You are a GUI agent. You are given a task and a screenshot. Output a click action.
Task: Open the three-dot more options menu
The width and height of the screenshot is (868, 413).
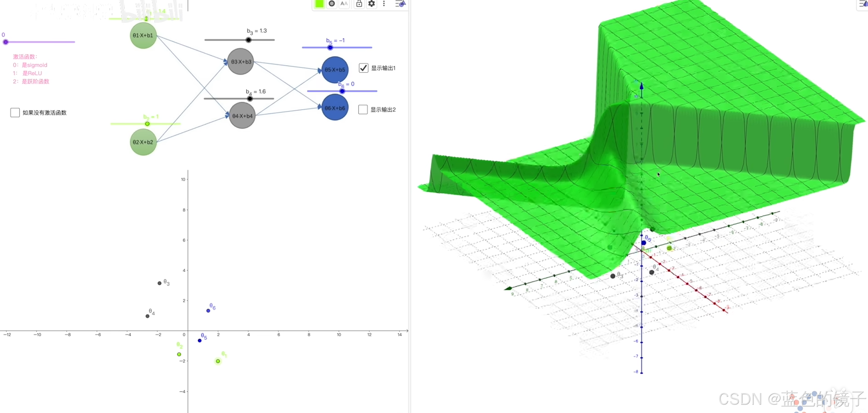coord(384,4)
